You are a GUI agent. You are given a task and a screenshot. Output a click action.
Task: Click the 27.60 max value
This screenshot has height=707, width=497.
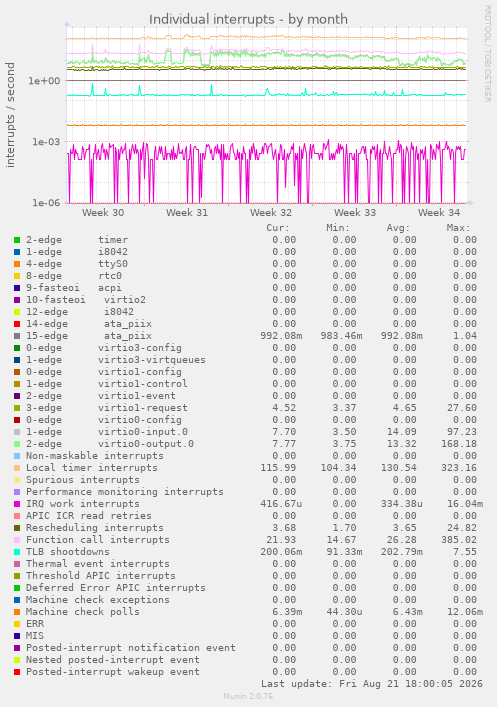[462, 408]
